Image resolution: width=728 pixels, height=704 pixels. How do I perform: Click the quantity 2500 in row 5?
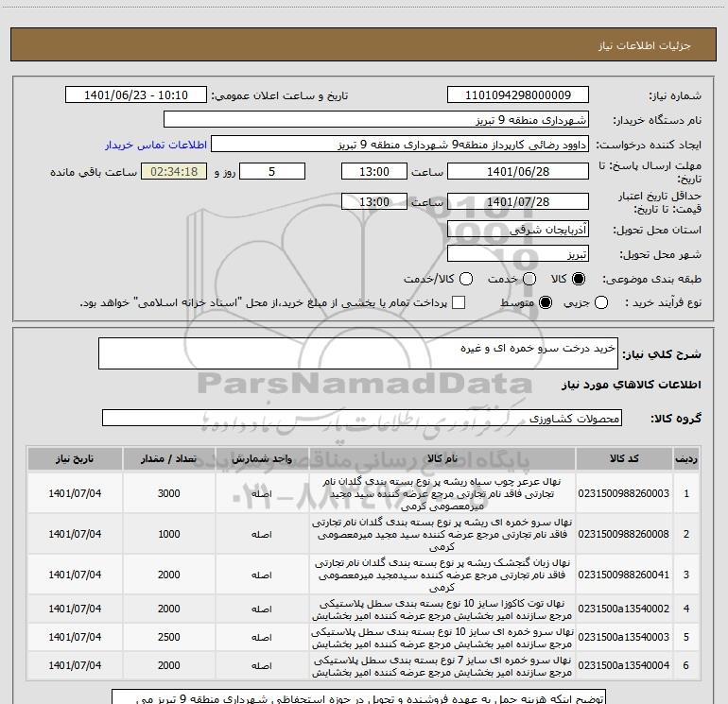(x=169, y=637)
